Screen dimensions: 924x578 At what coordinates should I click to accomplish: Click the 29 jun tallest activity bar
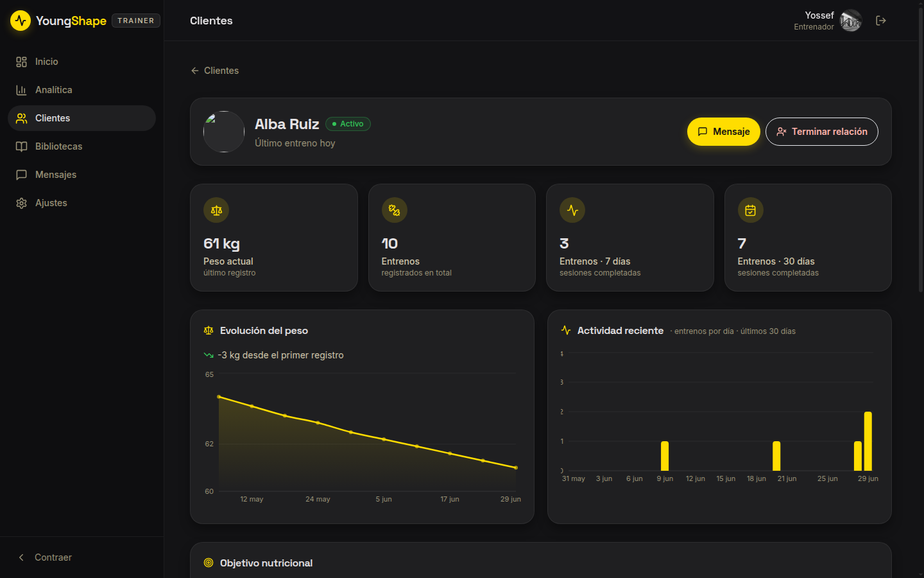[x=868, y=441]
